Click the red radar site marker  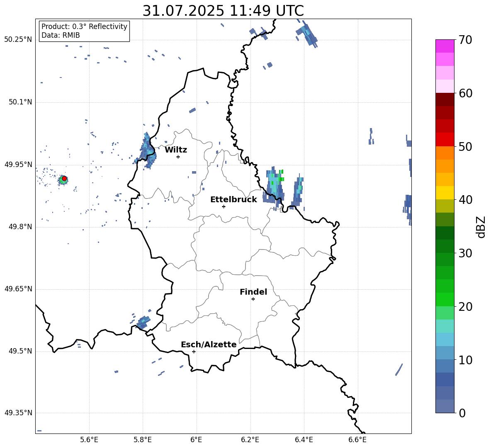coord(64,179)
